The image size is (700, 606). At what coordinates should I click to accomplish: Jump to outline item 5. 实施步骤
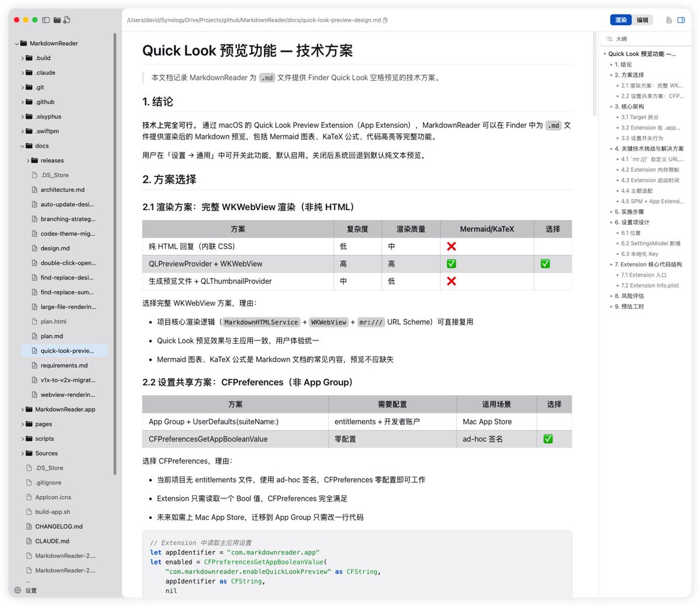(x=629, y=212)
